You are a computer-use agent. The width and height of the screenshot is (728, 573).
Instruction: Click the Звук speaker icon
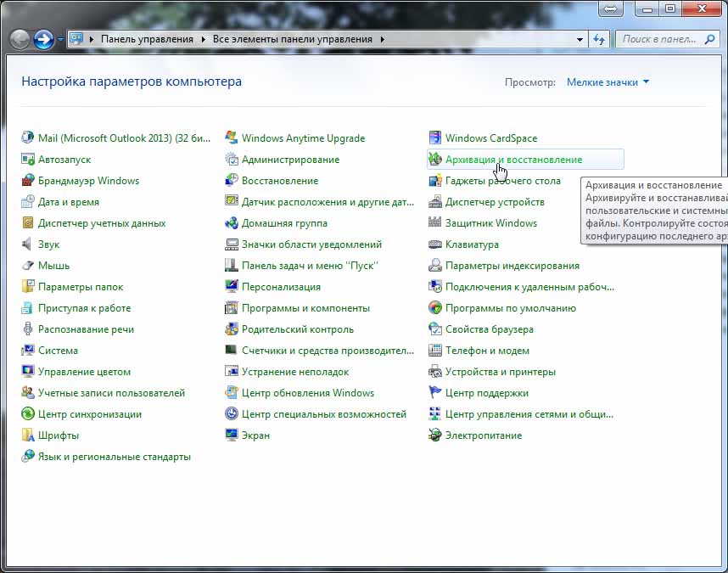[x=28, y=244]
